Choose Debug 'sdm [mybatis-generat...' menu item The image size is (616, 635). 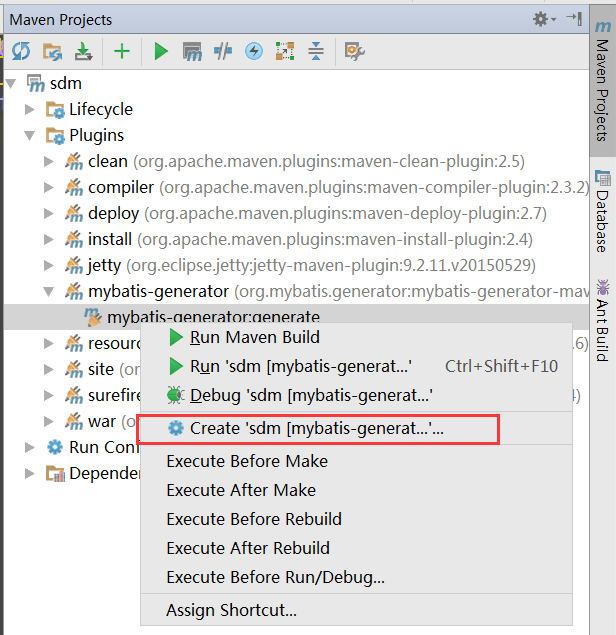pyautogui.click(x=356, y=395)
